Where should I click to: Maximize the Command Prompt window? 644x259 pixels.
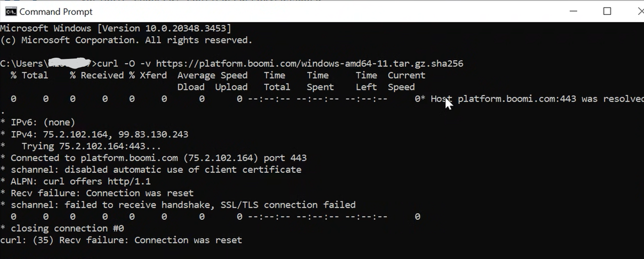(607, 11)
